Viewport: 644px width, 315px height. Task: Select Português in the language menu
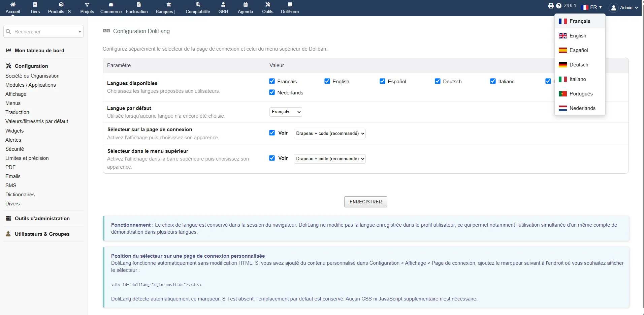580,93
